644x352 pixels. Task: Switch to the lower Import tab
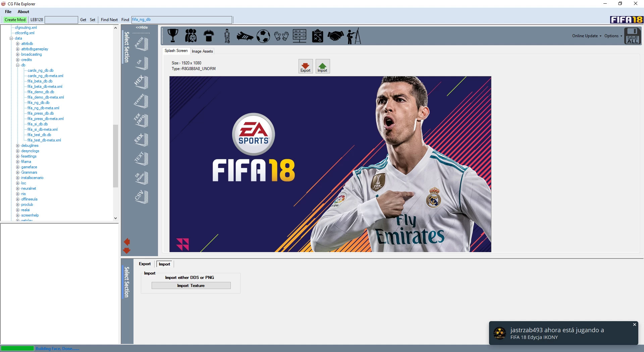[x=164, y=264]
